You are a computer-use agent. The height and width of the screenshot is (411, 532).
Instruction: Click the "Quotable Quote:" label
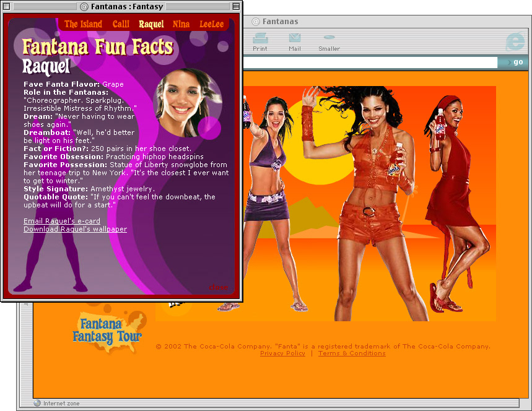click(x=56, y=197)
